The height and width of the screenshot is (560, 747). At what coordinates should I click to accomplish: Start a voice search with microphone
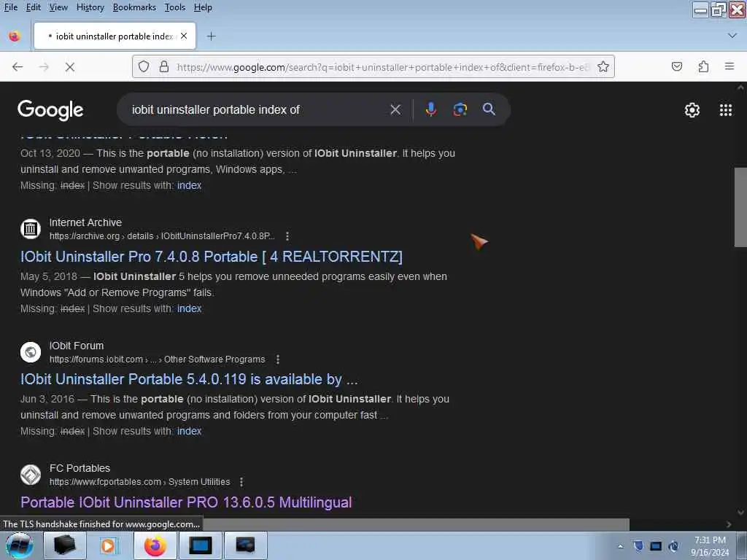430,109
